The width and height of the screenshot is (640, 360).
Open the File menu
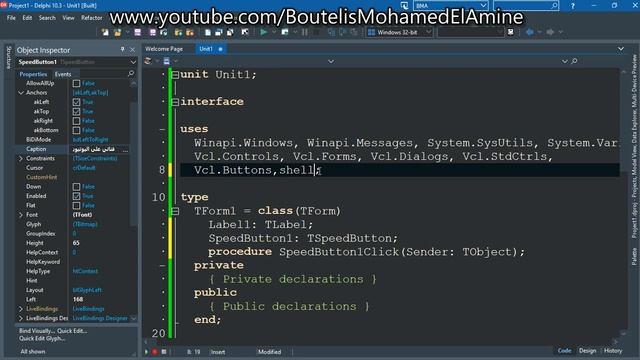pyautogui.click(x=11, y=18)
